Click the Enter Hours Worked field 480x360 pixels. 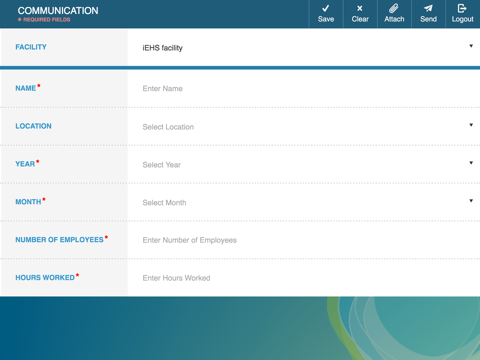304,278
